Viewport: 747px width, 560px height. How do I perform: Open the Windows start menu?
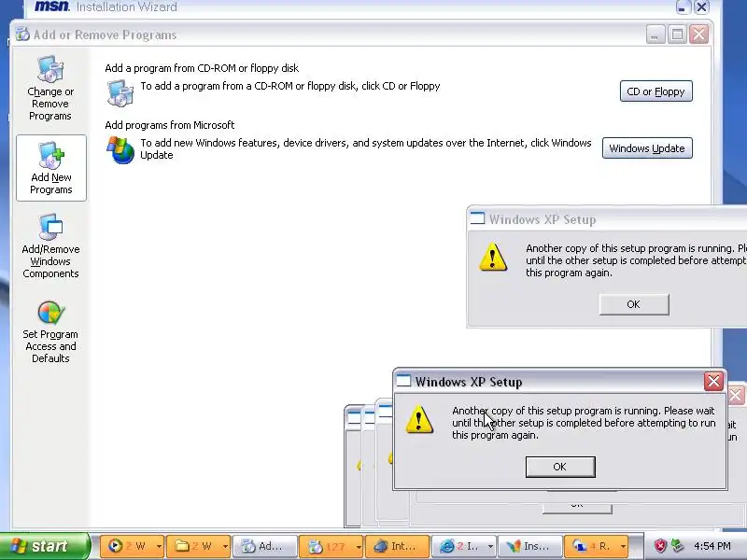[44, 546]
